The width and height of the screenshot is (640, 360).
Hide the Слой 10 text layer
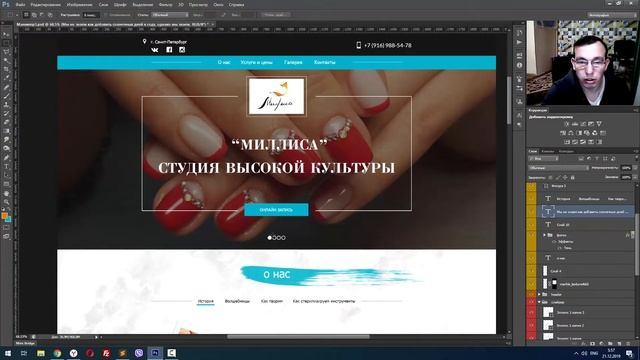[531, 225]
